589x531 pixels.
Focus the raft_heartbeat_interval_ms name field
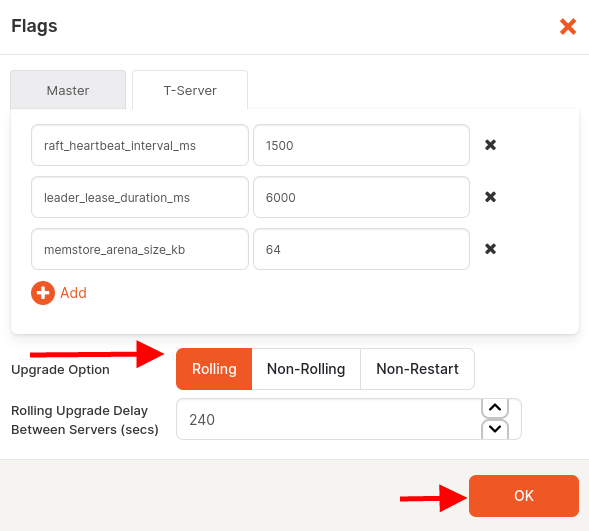click(x=140, y=145)
